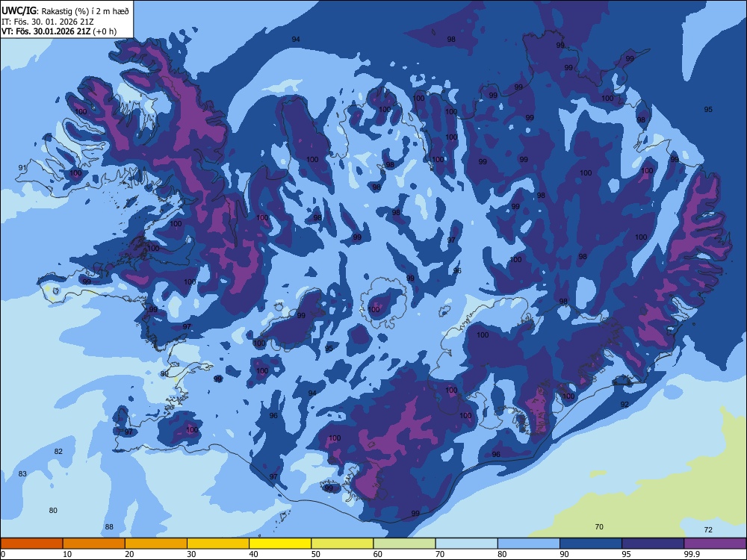Select the bright yellow 40–50 legend swatch

pyautogui.click(x=280, y=544)
